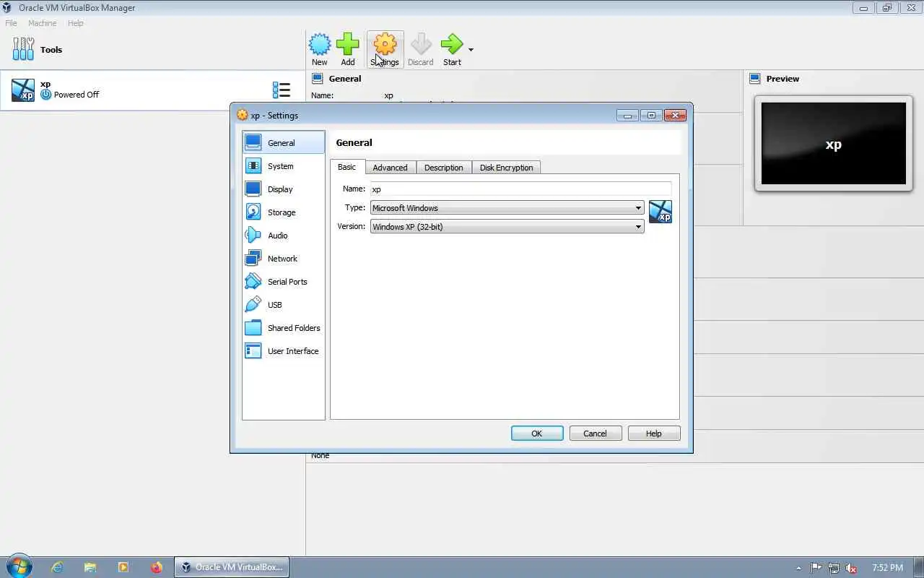Open media player icon on taskbar
The image size is (924, 578).
pyautogui.click(x=123, y=567)
